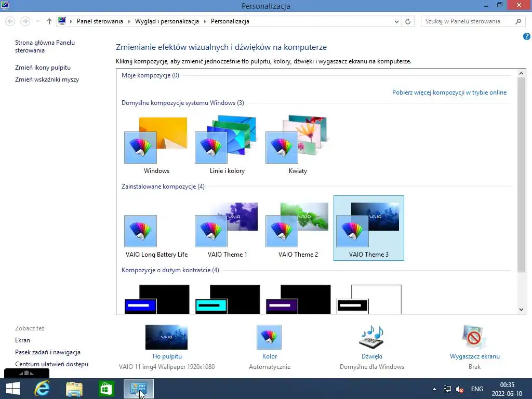Apply the Kwiaty theme
Viewport: 532px width, 399px height.
(298, 145)
